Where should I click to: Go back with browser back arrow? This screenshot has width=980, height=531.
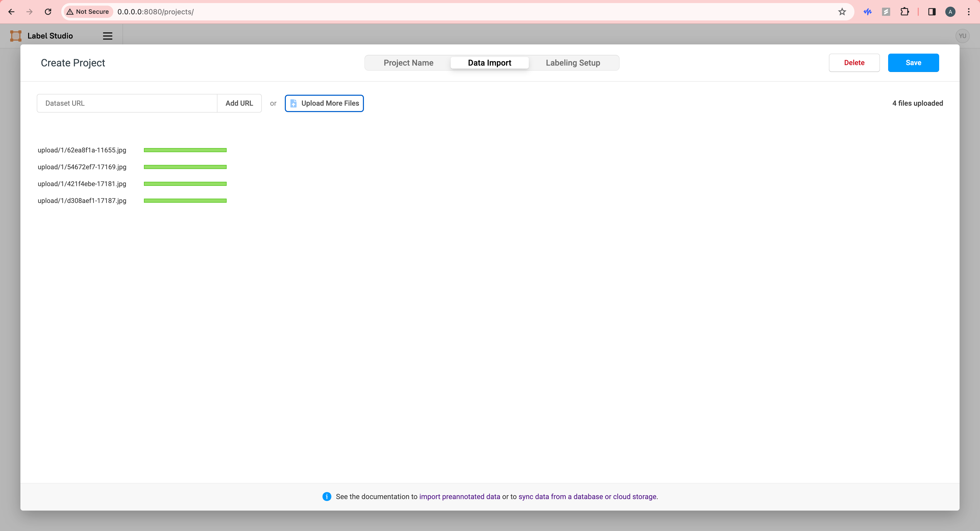coord(11,12)
